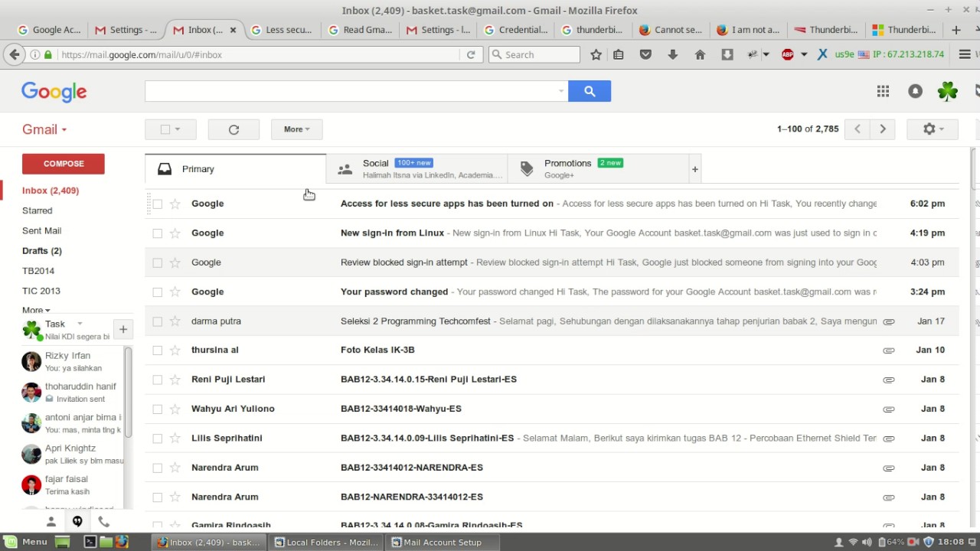This screenshot has height=551, width=980.
Task: Switch to the Social inbox tab
Action: [416, 169]
